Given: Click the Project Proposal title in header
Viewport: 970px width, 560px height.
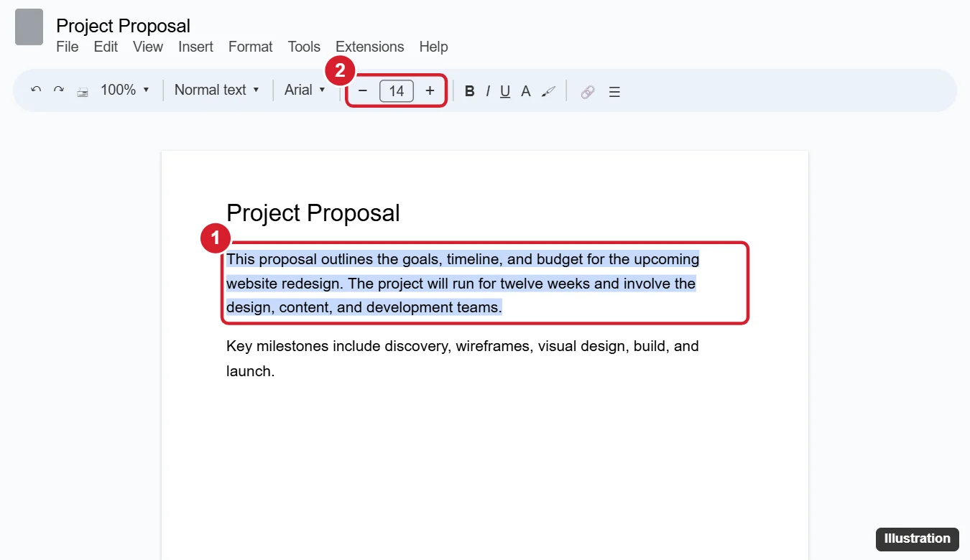Looking at the screenshot, I should click(x=124, y=26).
